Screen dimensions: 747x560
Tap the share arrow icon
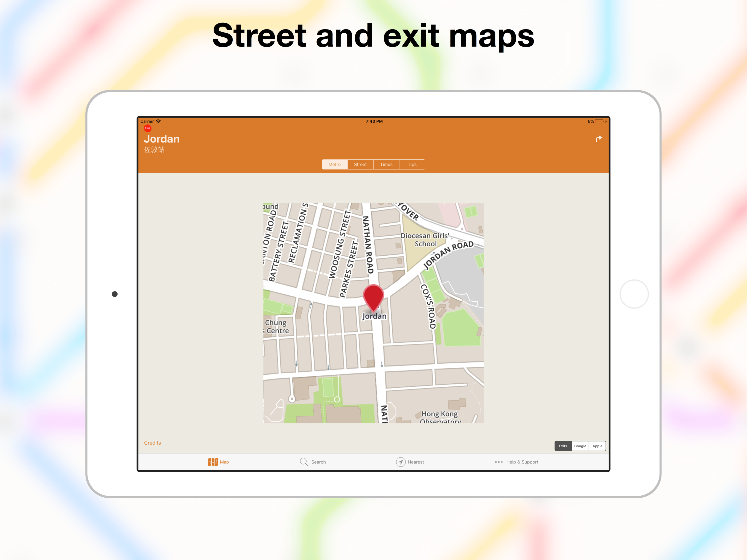pos(599,139)
